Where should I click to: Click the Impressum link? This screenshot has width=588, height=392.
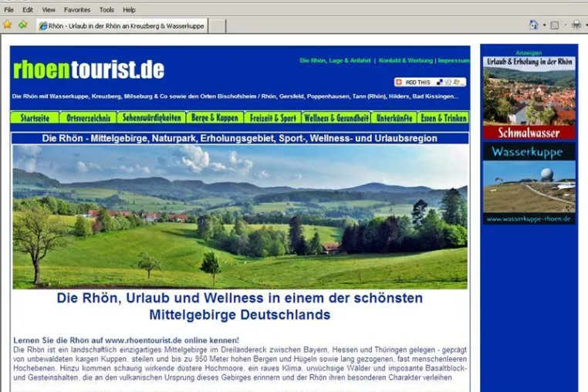pos(454,60)
